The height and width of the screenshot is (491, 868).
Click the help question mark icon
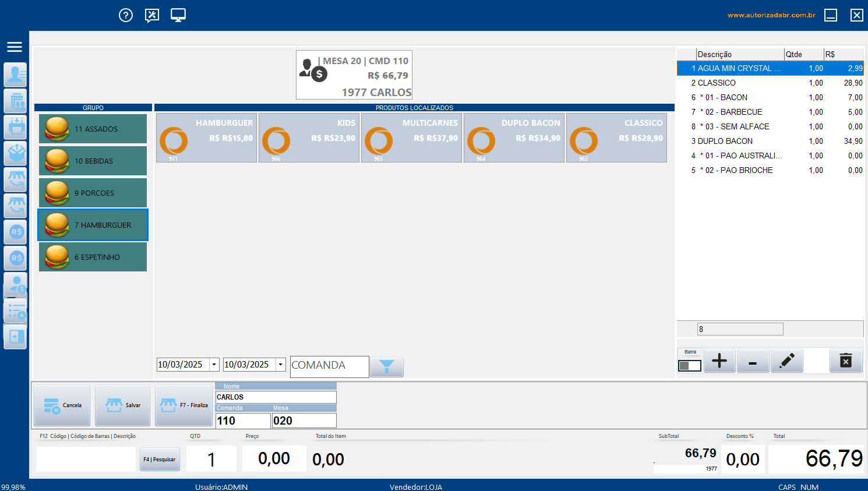(126, 15)
